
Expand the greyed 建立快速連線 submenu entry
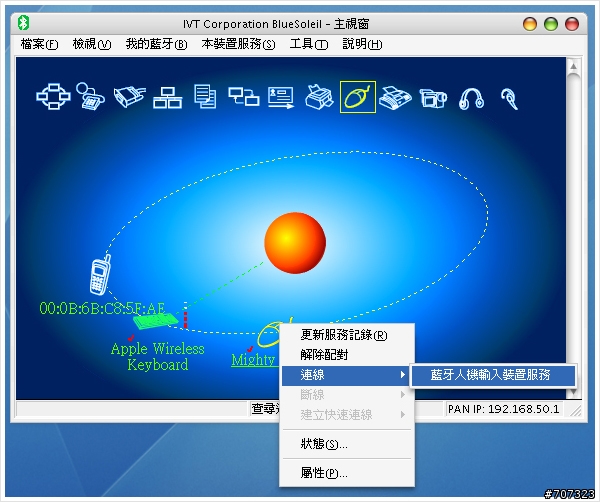[347, 415]
